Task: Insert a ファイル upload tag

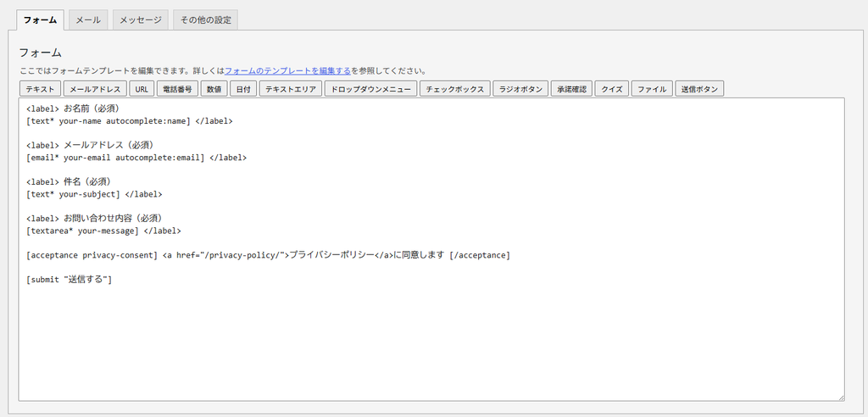Action: click(x=652, y=89)
